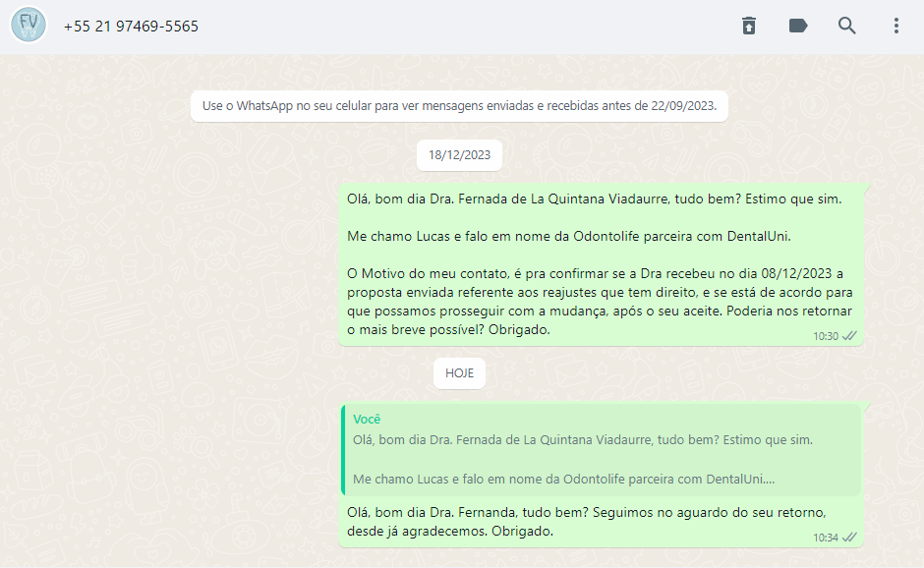Image resolution: width=924 pixels, height=568 pixels.
Task: Click the read checkmarks on the 10:30 message
Action: [x=849, y=336]
